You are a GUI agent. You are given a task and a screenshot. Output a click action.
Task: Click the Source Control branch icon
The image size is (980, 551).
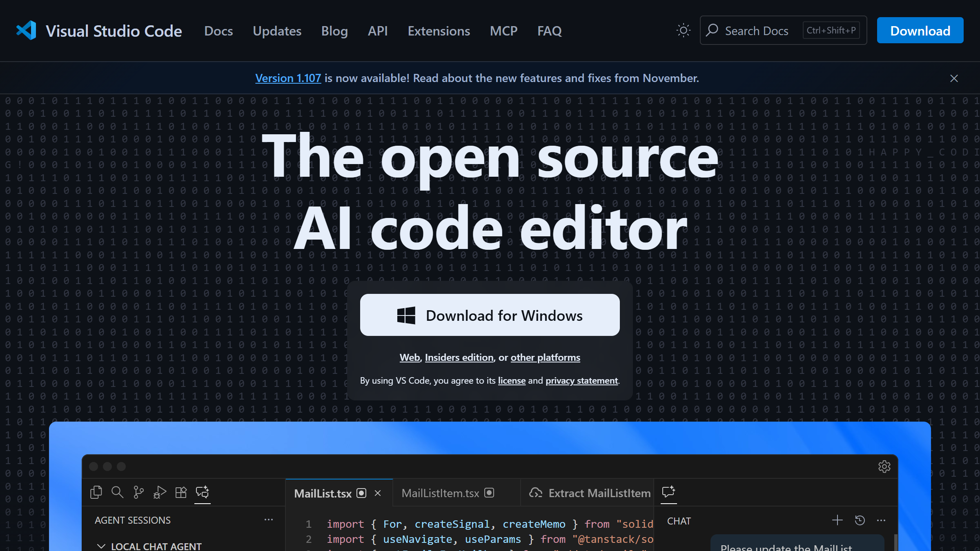pos(138,492)
